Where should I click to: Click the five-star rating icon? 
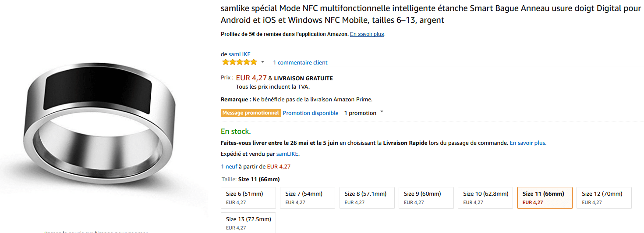tap(239, 62)
